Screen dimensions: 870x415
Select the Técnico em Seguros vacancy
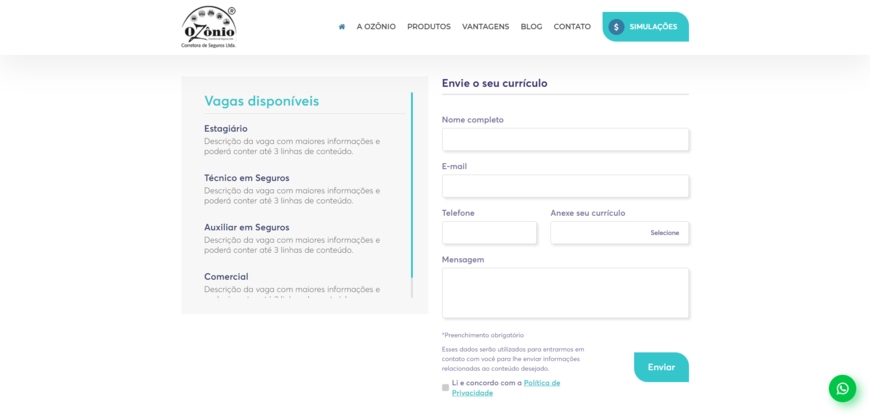pyautogui.click(x=246, y=178)
